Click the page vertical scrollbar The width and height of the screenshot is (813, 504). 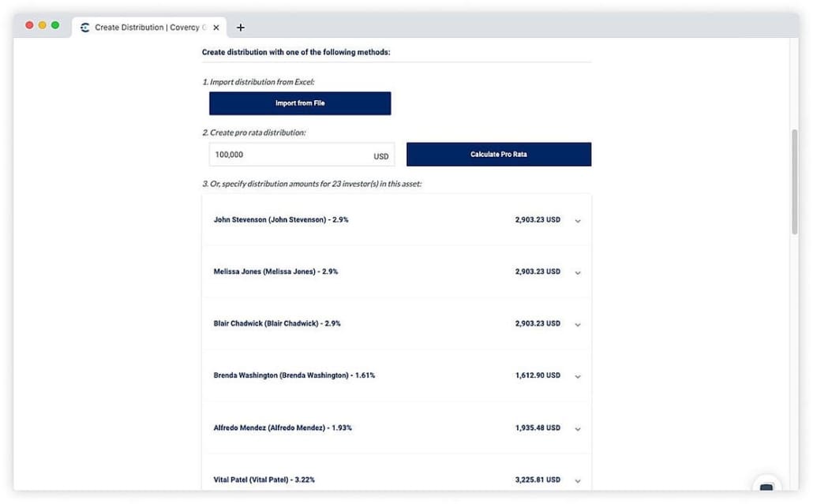[794, 181]
